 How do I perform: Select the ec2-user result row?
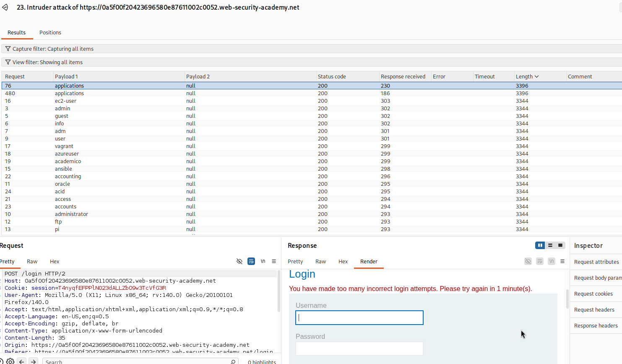(x=312, y=101)
